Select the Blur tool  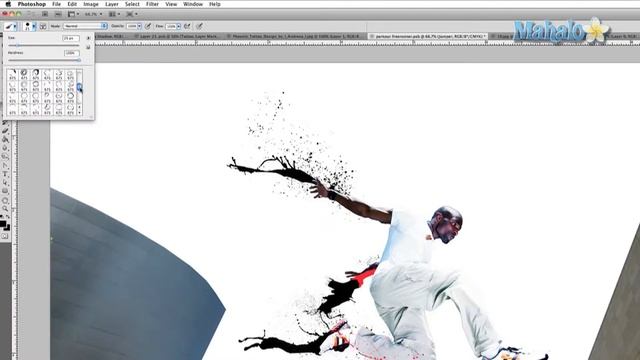(x=5, y=148)
